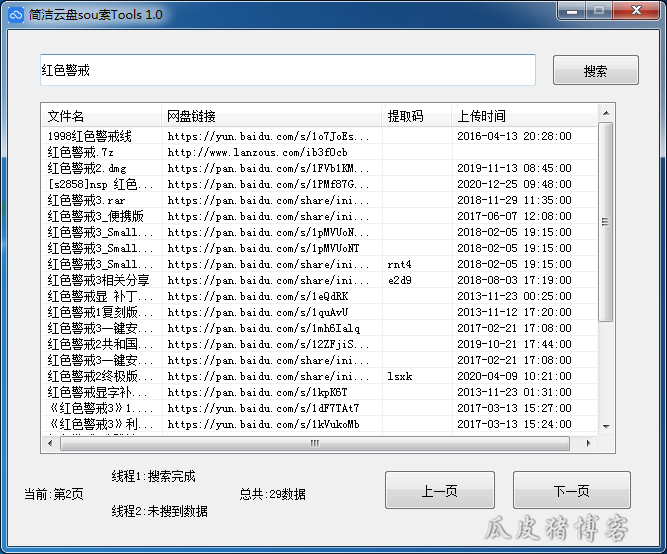Select the row 红色警戒1复刻版...
Viewport: 667px width, 554px height.
tap(319, 312)
